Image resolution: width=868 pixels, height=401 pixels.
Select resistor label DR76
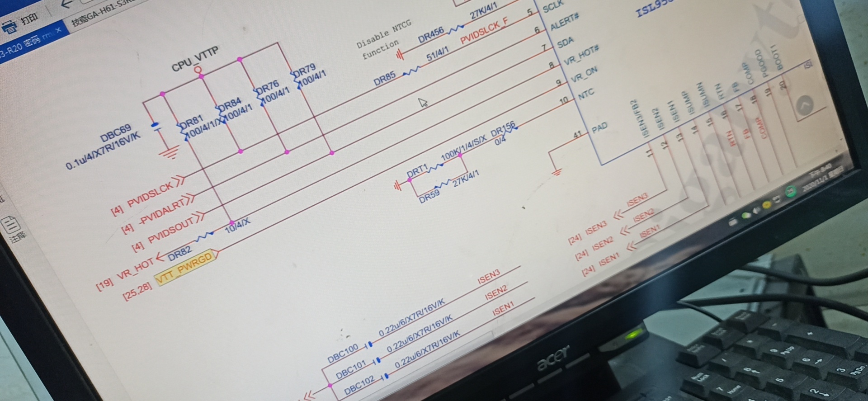pyautogui.click(x=268, y=88)
